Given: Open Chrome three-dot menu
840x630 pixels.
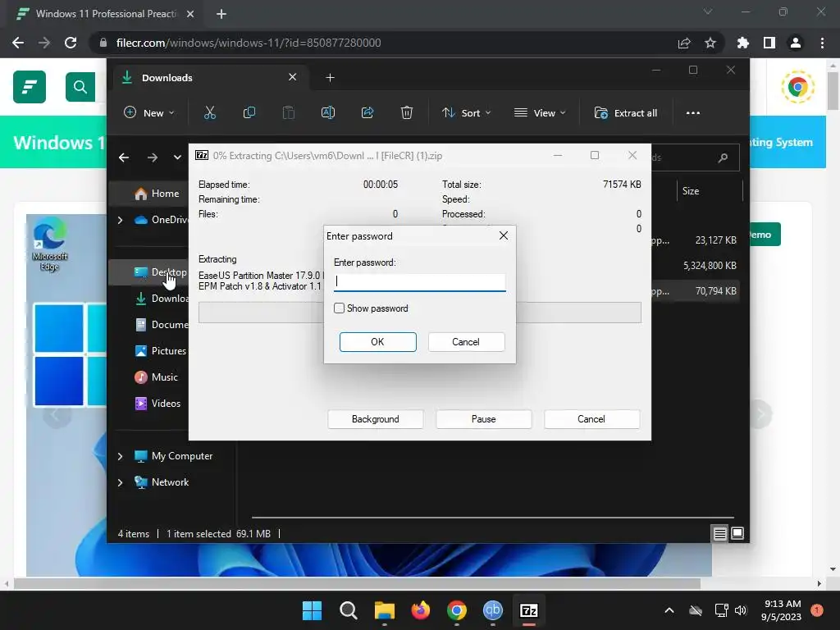Looking at the screenshot, I should tap(822, 43).
